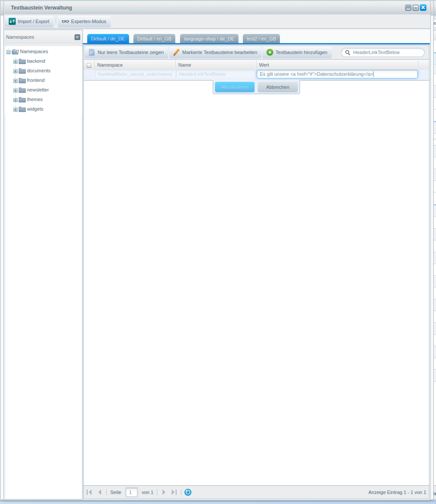
Task: Minimize the Textbaustein Verwaltung window
Action: pos(408,8)
